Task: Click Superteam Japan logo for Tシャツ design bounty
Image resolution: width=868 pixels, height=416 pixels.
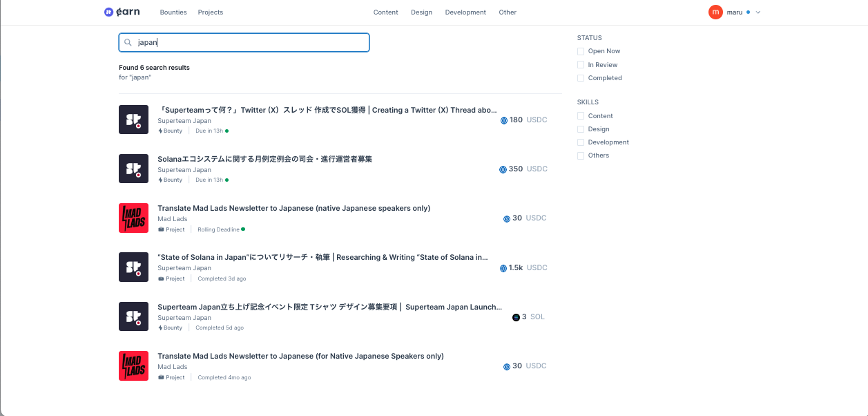Action: [x=133, y=316]
